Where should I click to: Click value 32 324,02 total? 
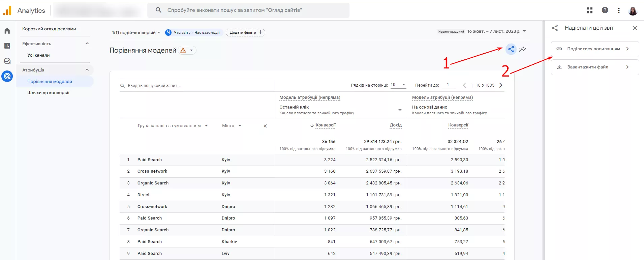tap(458, 142)
